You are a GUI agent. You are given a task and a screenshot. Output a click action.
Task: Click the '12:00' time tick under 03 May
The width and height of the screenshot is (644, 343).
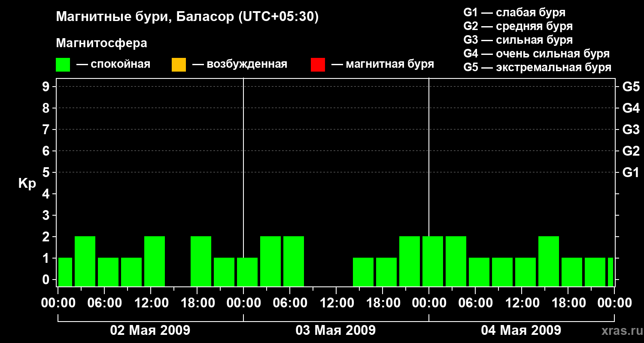pos(336,303)
